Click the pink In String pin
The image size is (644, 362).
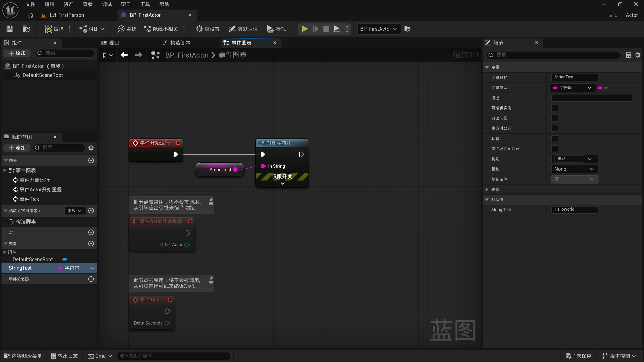[263, 166]
